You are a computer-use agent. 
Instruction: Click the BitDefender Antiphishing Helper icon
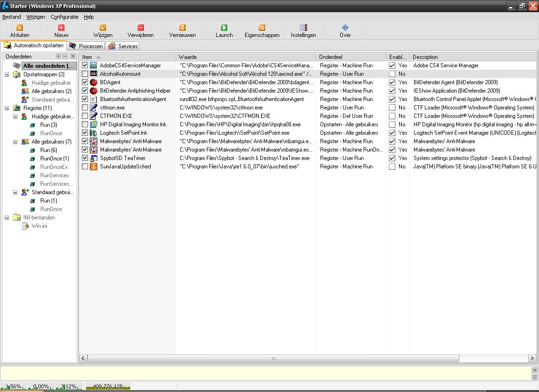click(x=94, y=91)
